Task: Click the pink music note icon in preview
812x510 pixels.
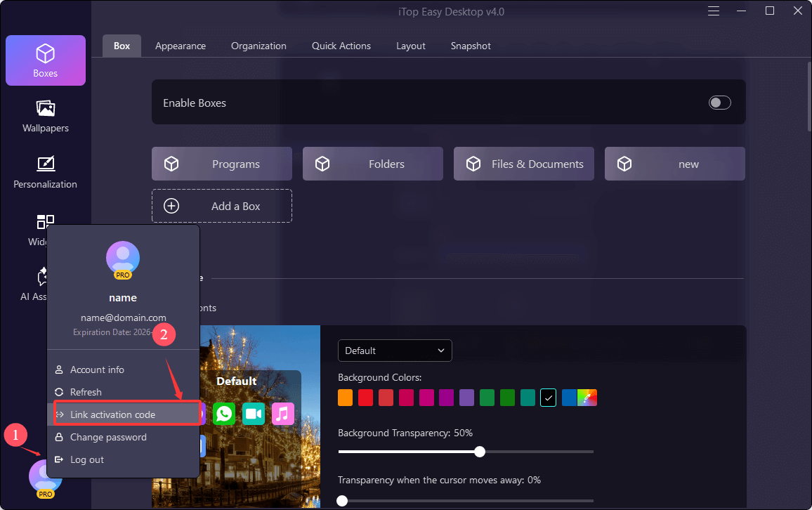Action: (x=283, y=414)
